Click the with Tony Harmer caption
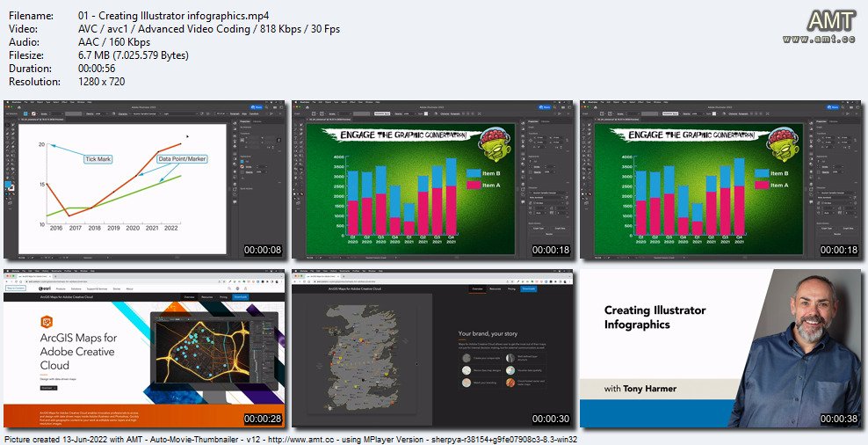This screenshot has height=445, width=868. [640, 389]
